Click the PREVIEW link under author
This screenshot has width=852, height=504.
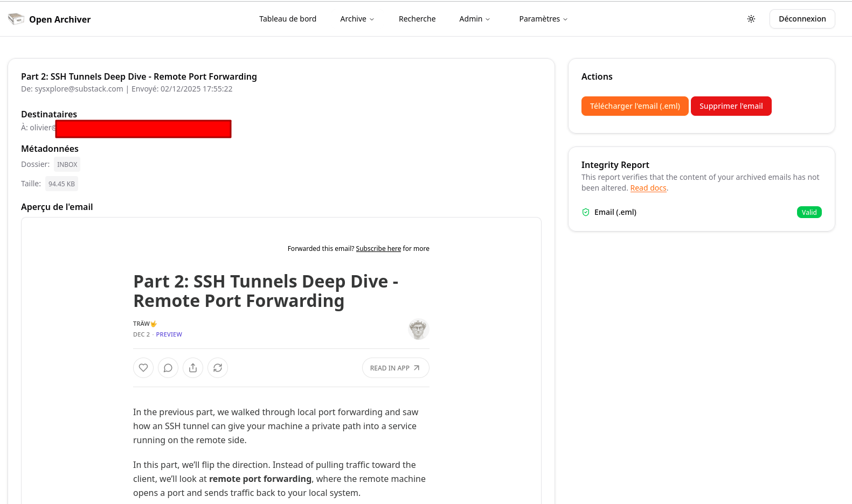point(169,334)
